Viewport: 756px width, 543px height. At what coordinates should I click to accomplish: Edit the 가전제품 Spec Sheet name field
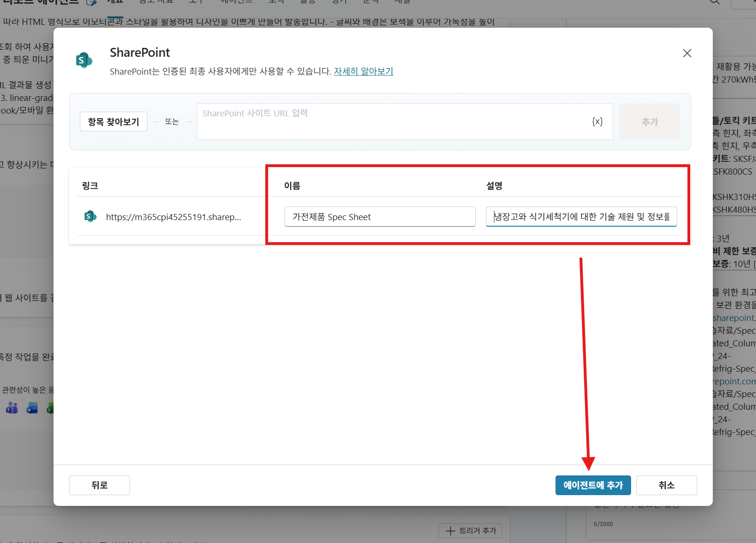380,217
